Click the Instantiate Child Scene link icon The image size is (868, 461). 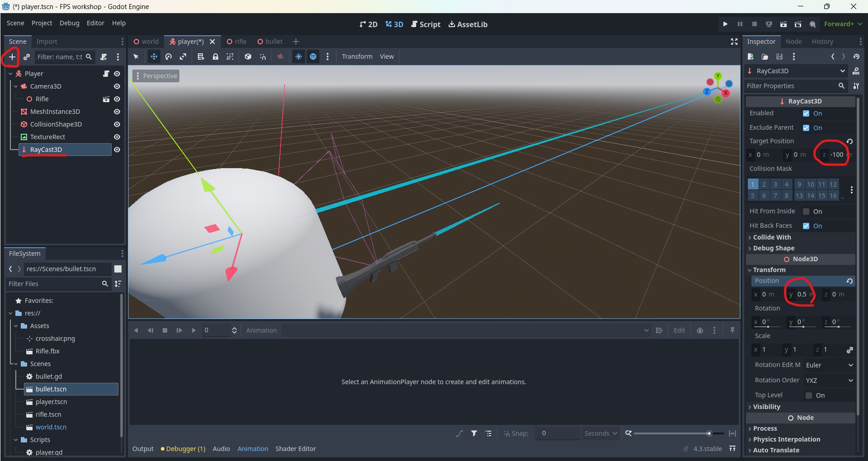click(27, 57)
